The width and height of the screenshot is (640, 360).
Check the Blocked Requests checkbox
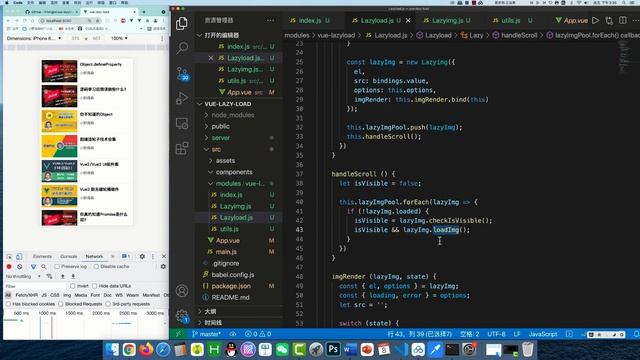point(61,304)
